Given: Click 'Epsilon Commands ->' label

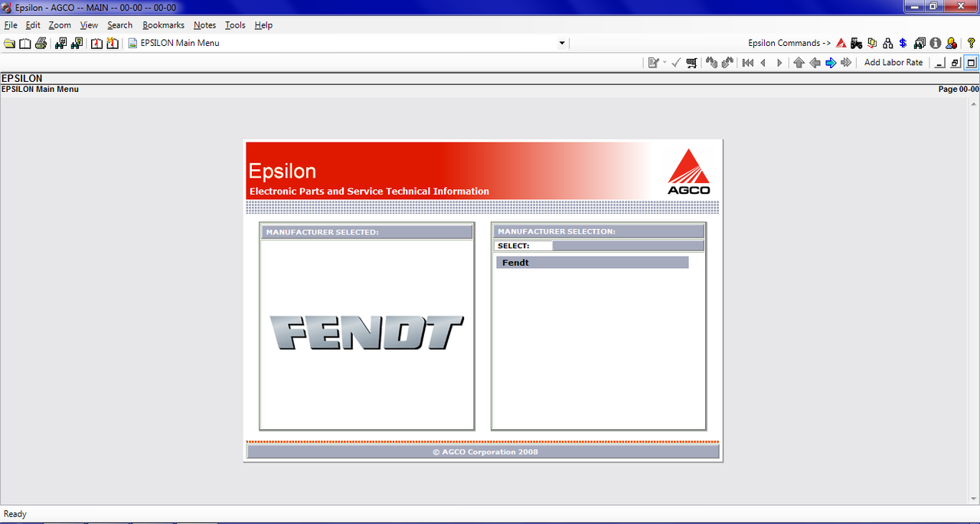Looking at the screenshot, I should tap(789, 44).
